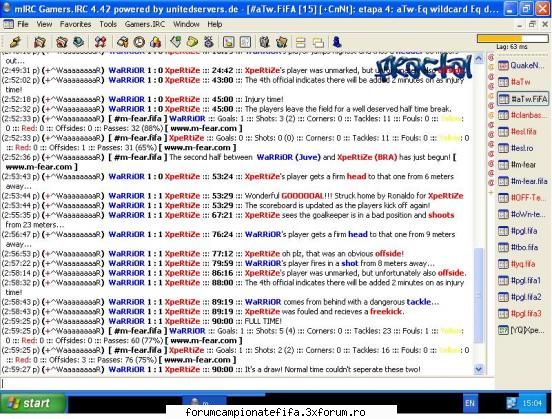Open the Favorites menu
The height and width of the screenshot is (419, 552).
click(x=75, y=24)
